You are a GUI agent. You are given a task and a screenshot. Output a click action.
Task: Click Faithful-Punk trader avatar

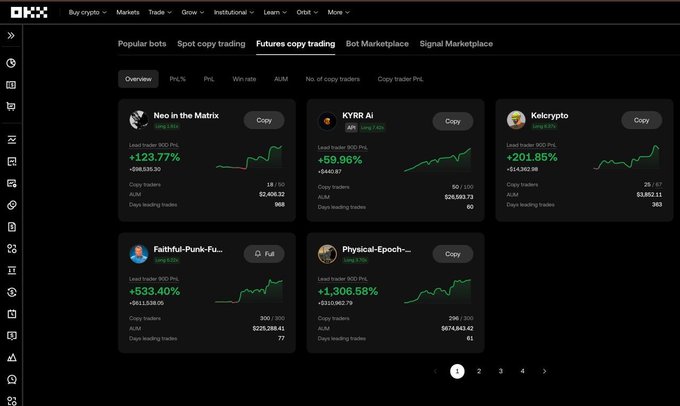pos(139,254)
